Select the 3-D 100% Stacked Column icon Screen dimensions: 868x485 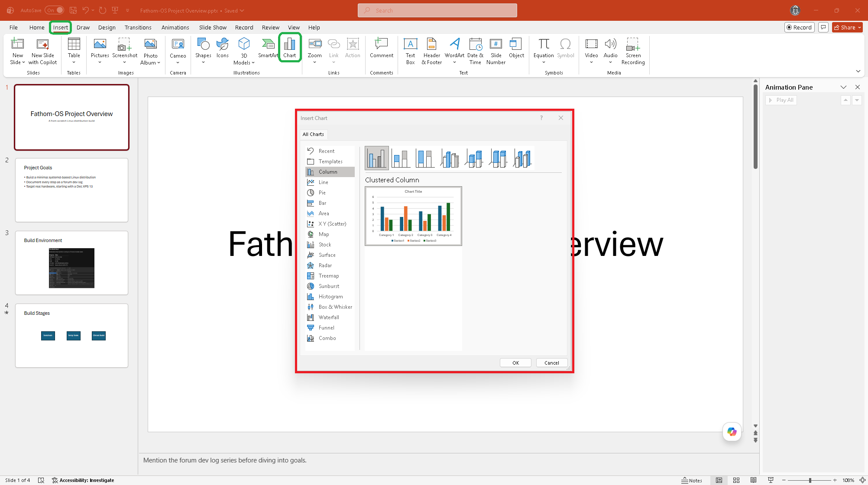498,158
